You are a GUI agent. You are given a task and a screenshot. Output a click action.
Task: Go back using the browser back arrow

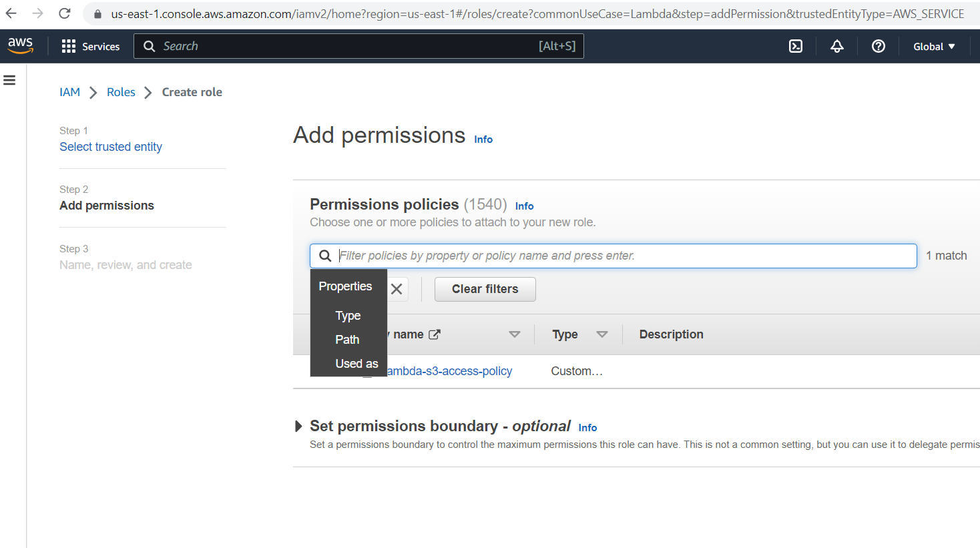(11, 13)
